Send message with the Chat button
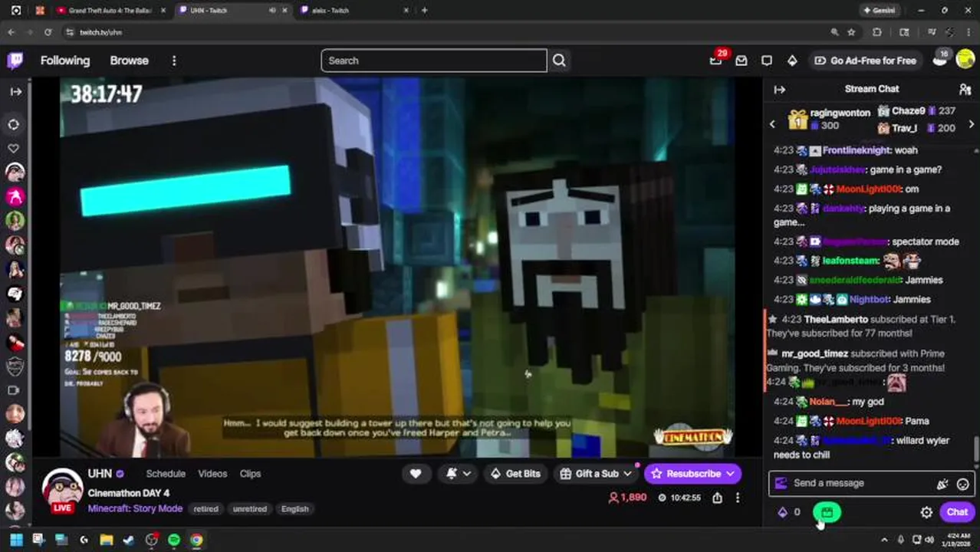980x552 pixels. 957,512
